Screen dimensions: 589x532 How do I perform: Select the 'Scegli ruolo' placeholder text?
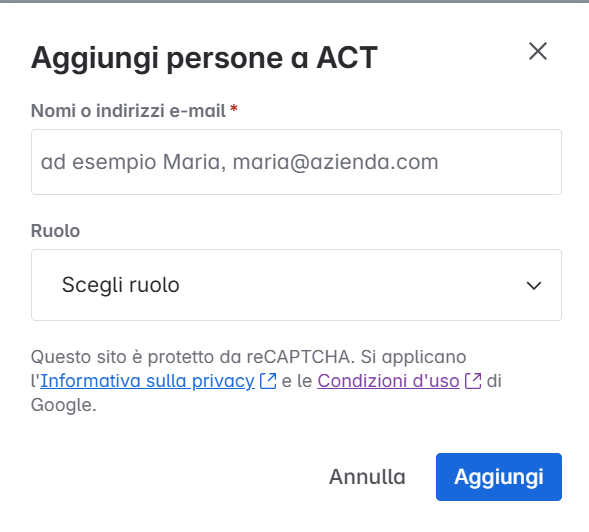[121, 285]
